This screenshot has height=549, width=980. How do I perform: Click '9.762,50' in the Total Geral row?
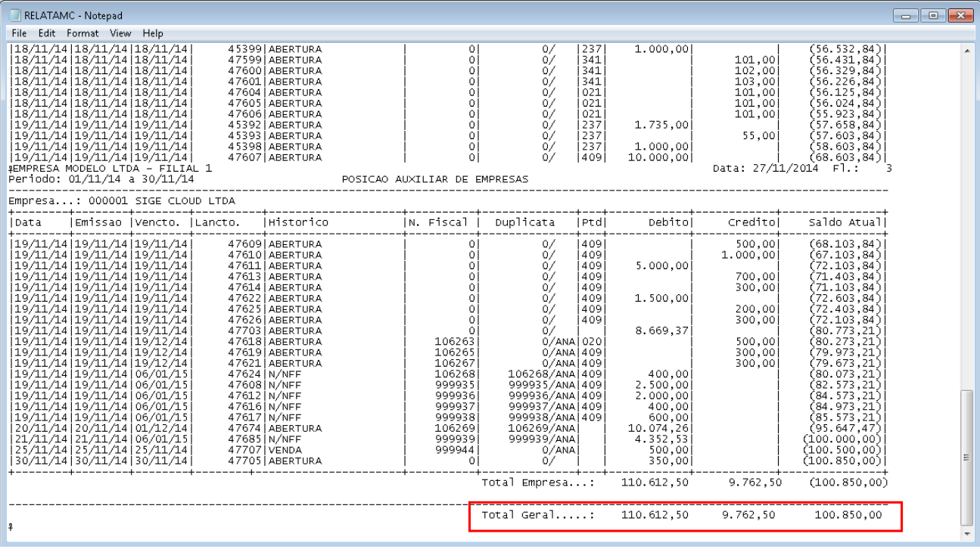(748, 516)
